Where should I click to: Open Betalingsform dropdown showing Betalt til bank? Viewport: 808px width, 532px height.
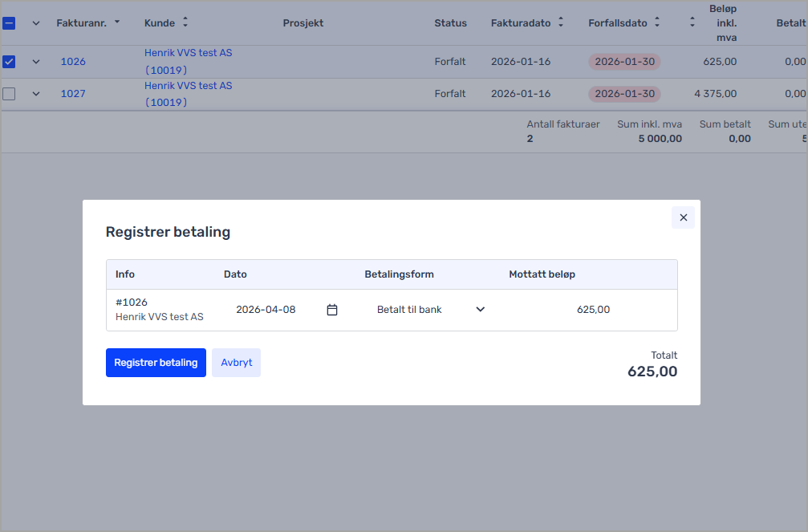pos(431,310)
